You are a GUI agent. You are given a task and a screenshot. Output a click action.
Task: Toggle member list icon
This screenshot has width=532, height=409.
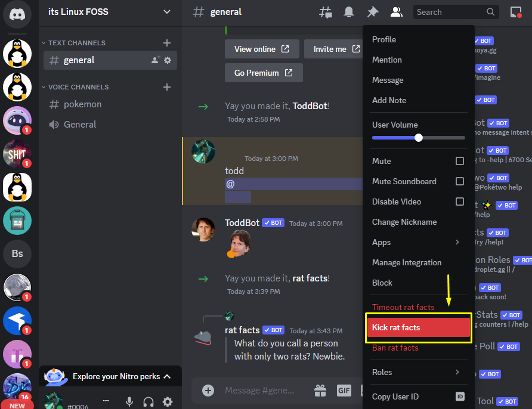[396, 12]
